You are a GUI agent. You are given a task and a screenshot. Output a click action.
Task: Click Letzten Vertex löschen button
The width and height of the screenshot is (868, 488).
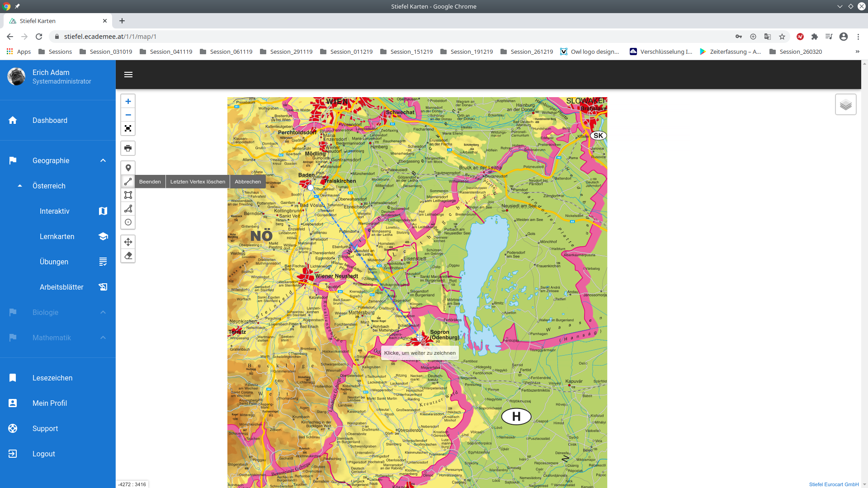click(x=198, y=182)
